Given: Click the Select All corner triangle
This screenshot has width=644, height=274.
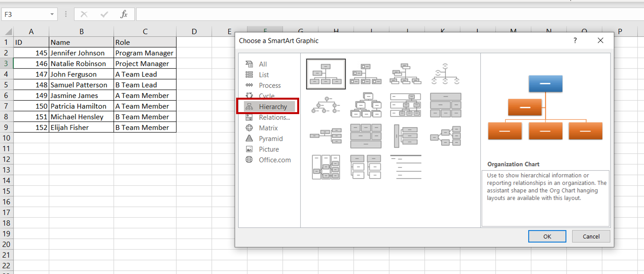Looking at the screenshot, I should tap(8, 31).
